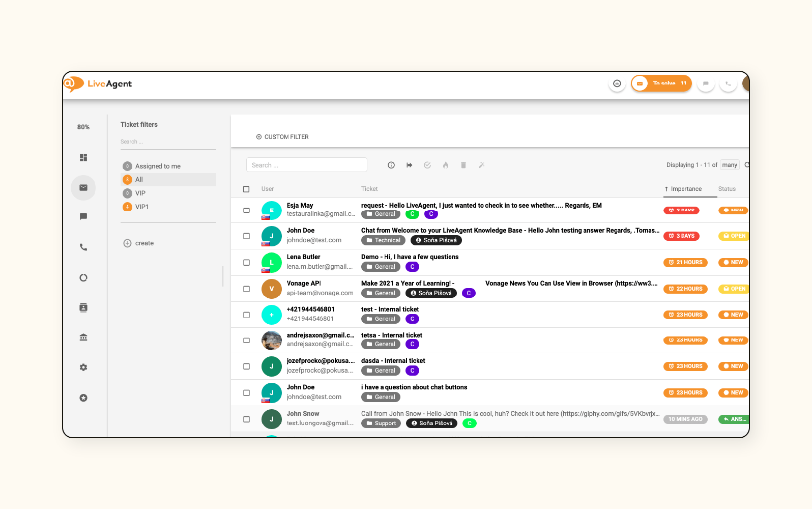Screen dimensions: 812x509
Task: Open the Dashboard icon in left sidebar
Action: pos(83,158)
